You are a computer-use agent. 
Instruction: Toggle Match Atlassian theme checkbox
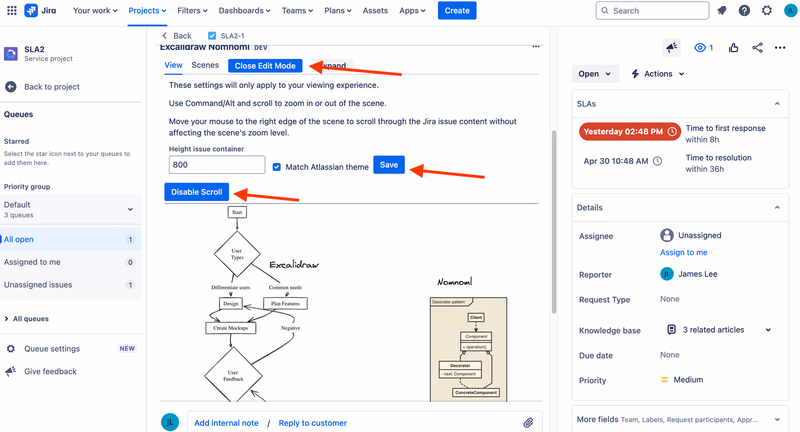pyautogui.click(x=277, y=167)
